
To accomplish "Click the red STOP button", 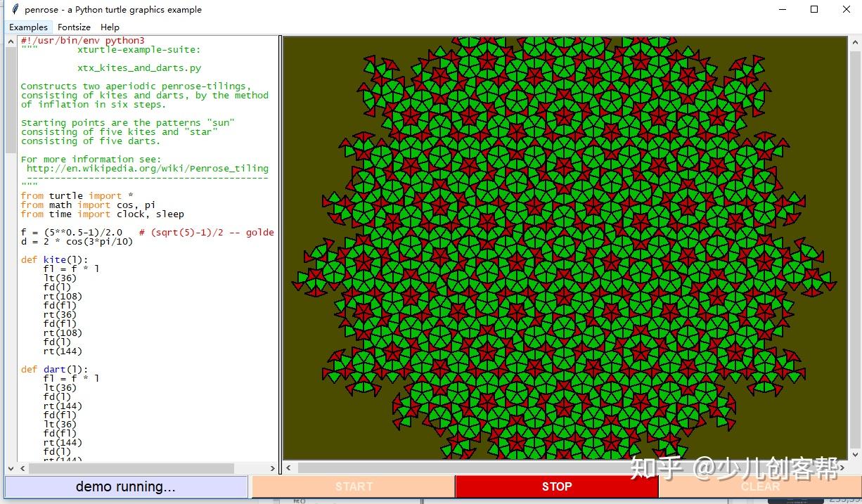I will [x=556, y=486].
